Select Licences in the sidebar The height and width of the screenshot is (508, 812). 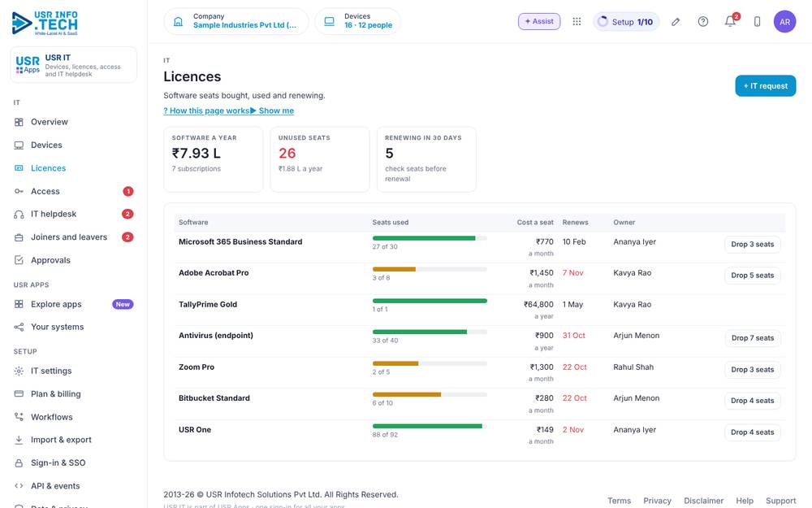74,168
